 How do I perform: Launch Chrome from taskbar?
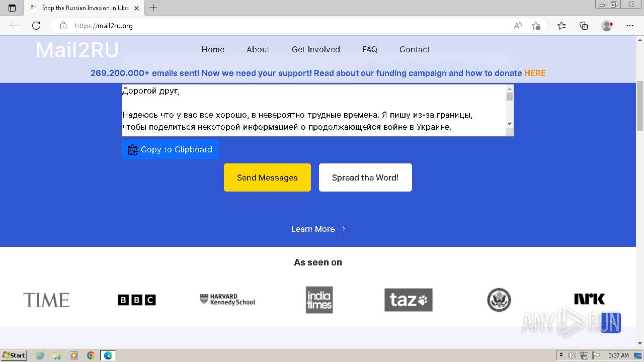[x=91, y=355]
